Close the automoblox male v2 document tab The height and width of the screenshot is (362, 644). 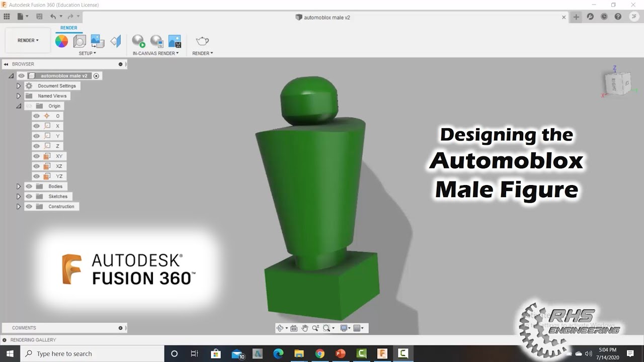tap(563, 17)
